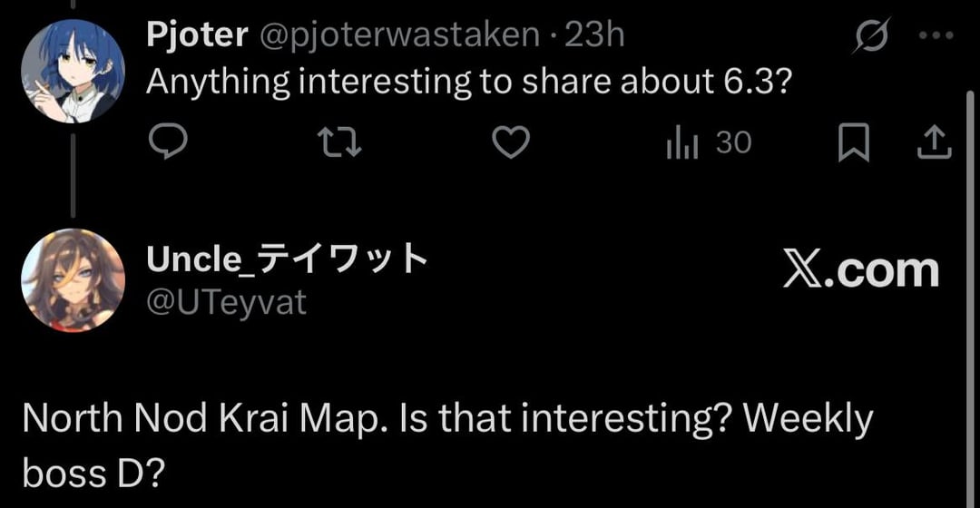Click the Uncle_テイワット display name
The height and width of the screenshot is (508, 980).
[286, 259]
